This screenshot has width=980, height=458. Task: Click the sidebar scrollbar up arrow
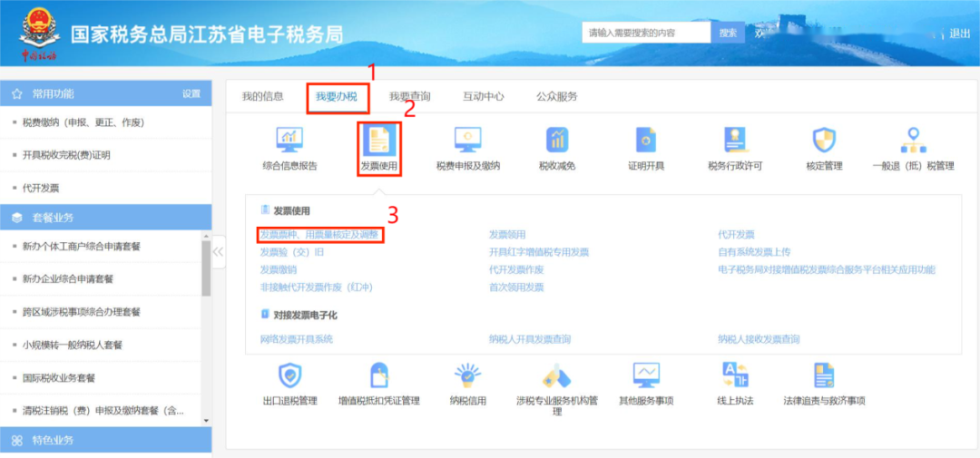(x=207, y=236)
